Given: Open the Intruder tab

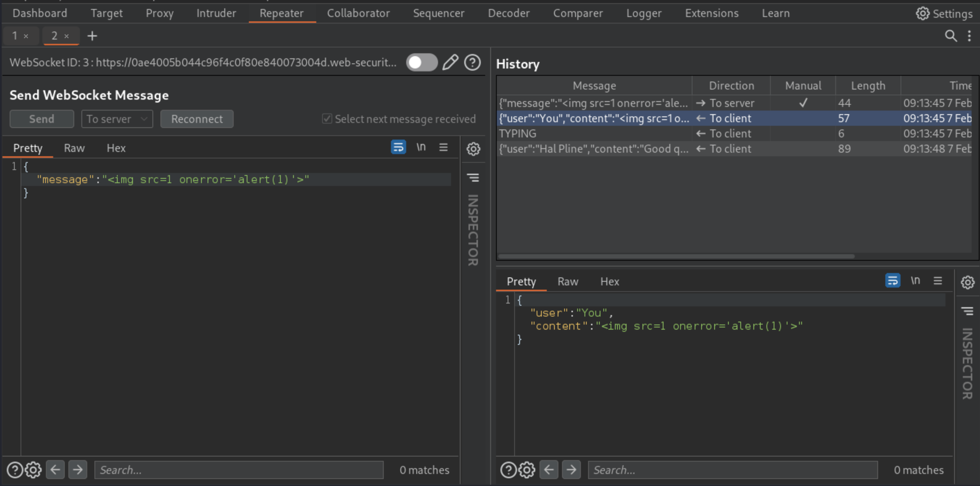Looking at the screenshot, I should click(x=216, y=13).
